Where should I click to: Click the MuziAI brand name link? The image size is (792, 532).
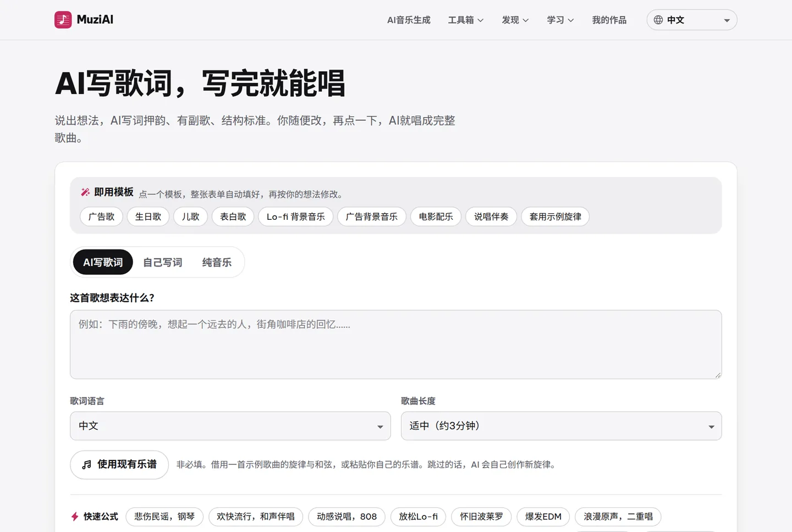95,20
